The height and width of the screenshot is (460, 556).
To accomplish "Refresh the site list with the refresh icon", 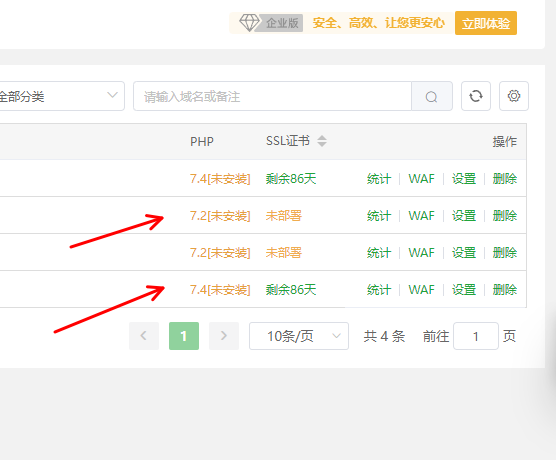I will (476, 96).
